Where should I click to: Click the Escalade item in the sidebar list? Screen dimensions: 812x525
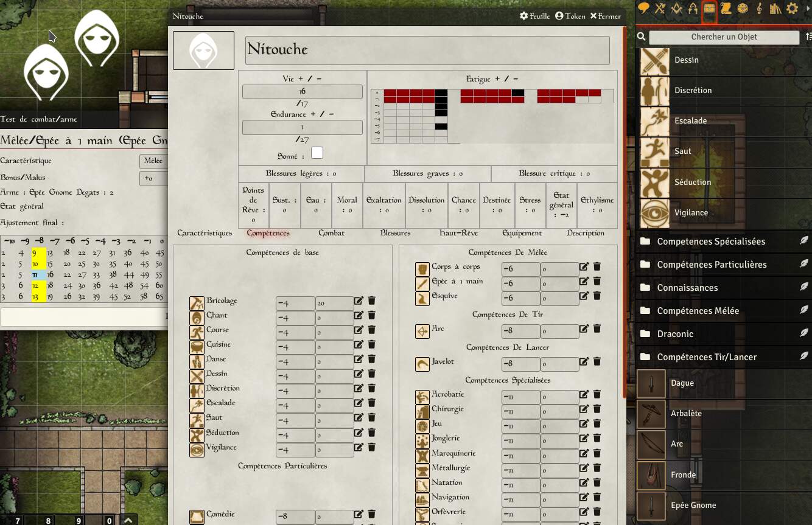[x=724, y=121]
